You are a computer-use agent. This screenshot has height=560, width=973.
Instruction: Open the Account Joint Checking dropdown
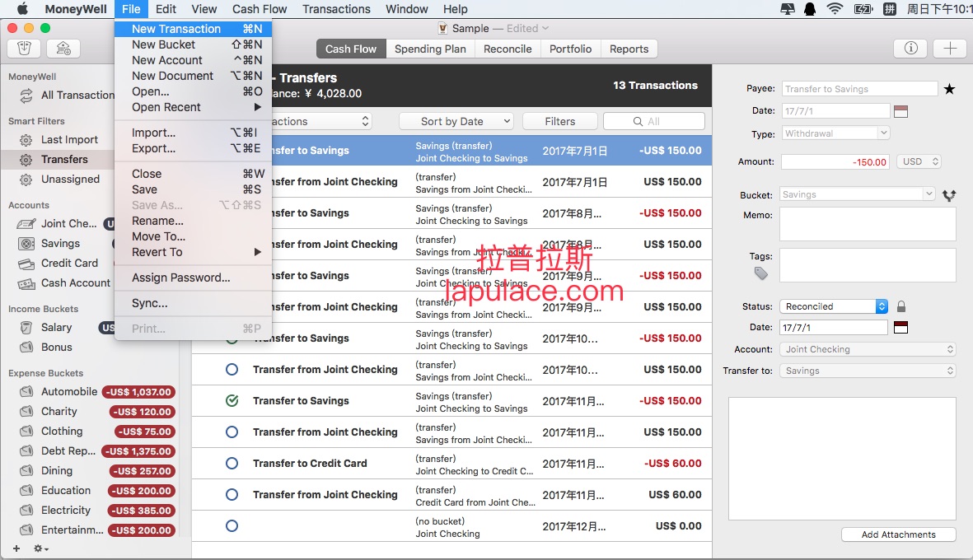tap(868, 350)
